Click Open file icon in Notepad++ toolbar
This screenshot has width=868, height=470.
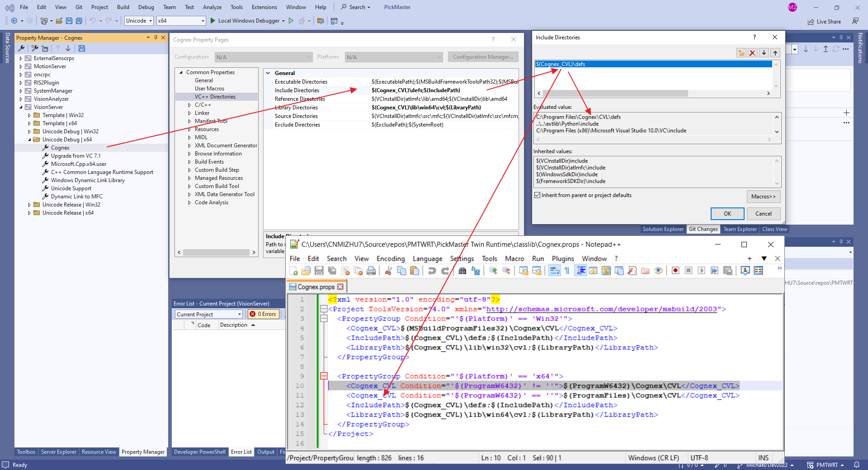pos(306,271)
